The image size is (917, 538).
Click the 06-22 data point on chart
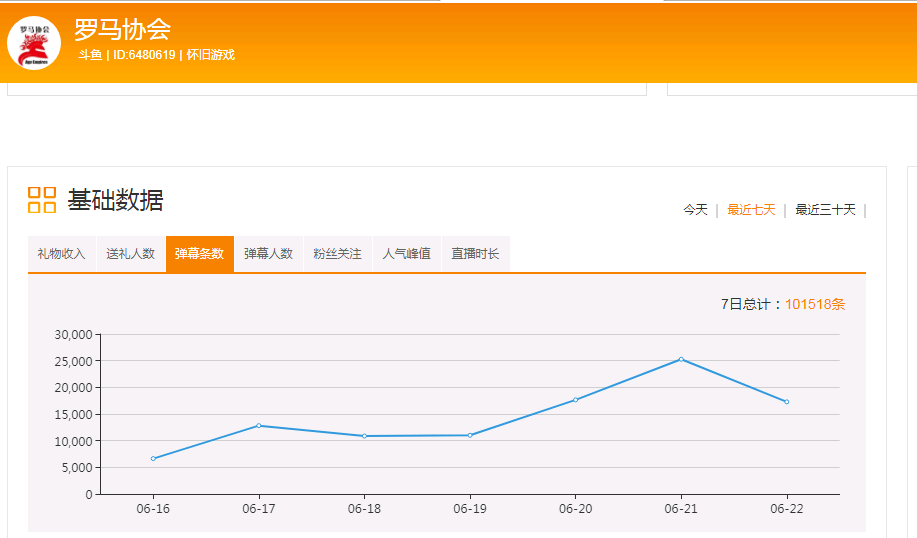787,402
